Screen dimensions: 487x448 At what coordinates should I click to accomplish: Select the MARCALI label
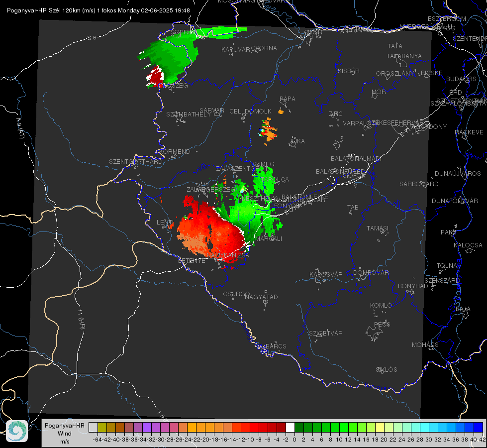[x=268, y=239]
